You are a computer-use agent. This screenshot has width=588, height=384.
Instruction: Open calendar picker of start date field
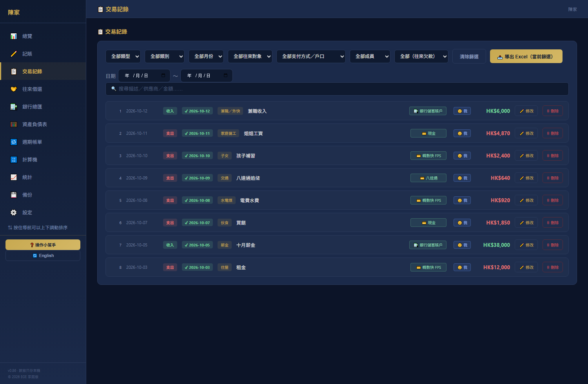163,76
